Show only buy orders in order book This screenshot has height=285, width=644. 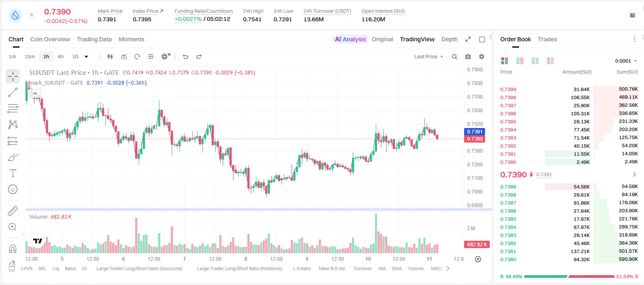tap(535, 61)
